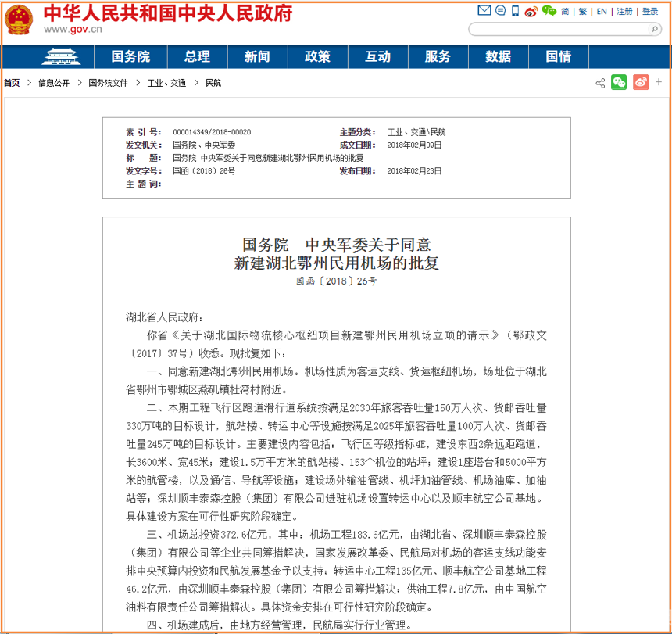The image size is (672, 634).
Task: Open the 总理 navigation tab
Action: 197,56
